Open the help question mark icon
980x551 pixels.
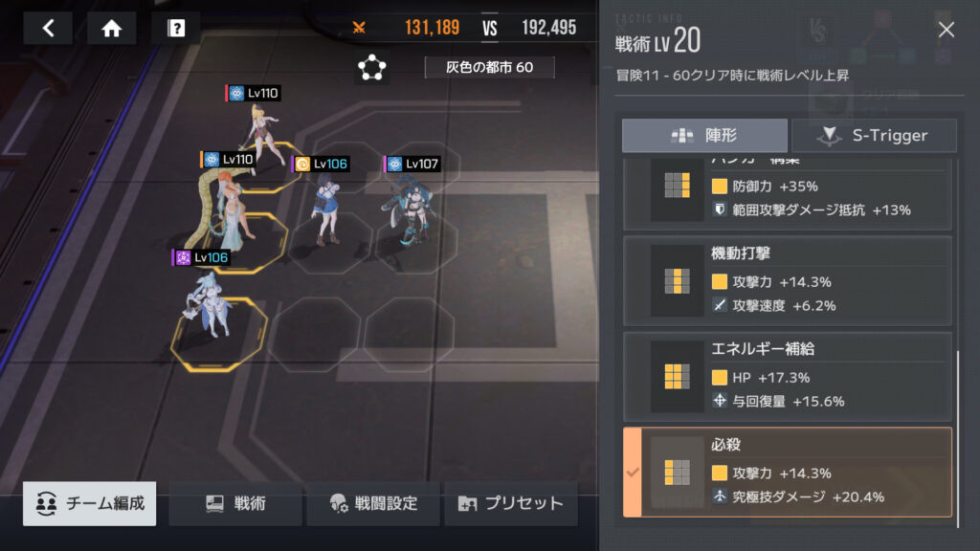coord(176,28)
